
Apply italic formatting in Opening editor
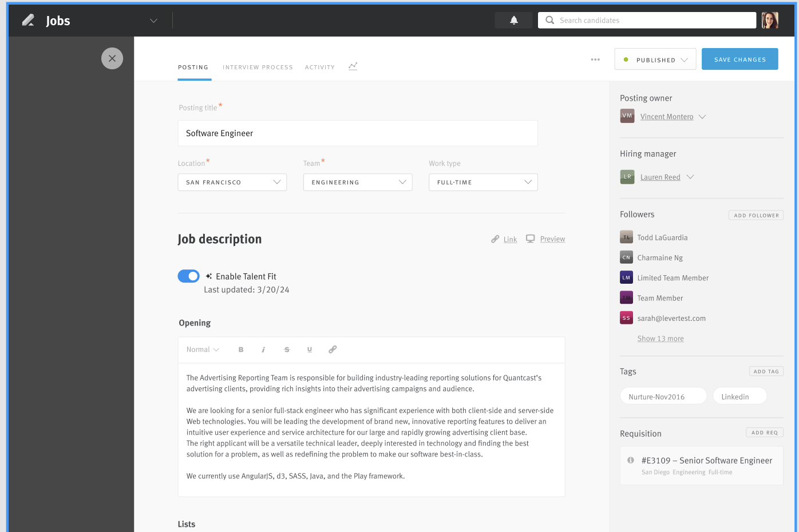click(x=263, y=350)
